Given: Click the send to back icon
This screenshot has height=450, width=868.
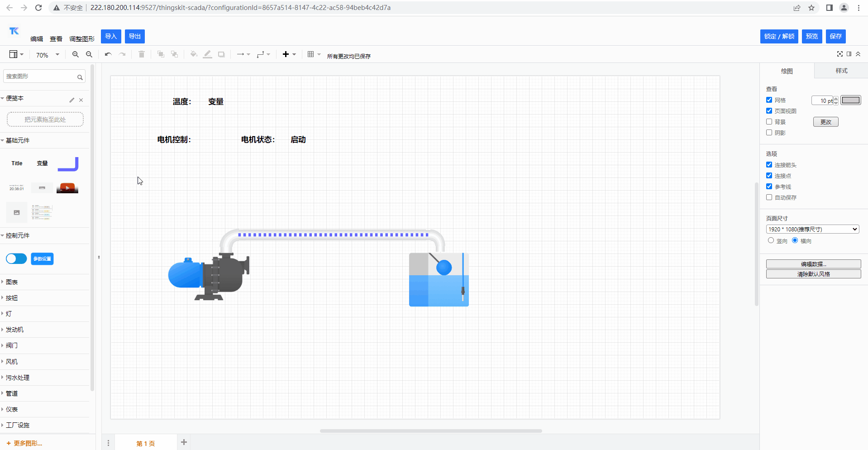Looking at the screenshot, I should click(x=175, y=54).
